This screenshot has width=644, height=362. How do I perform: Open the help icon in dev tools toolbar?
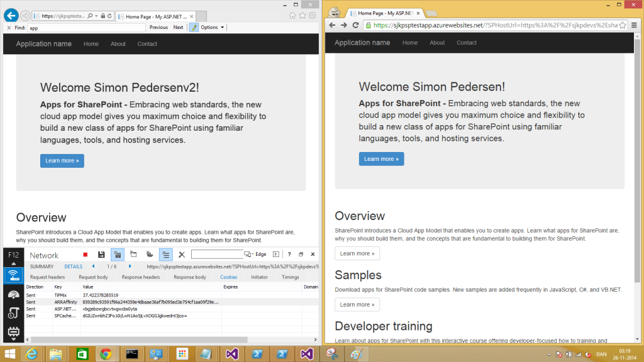coord(289,255)
